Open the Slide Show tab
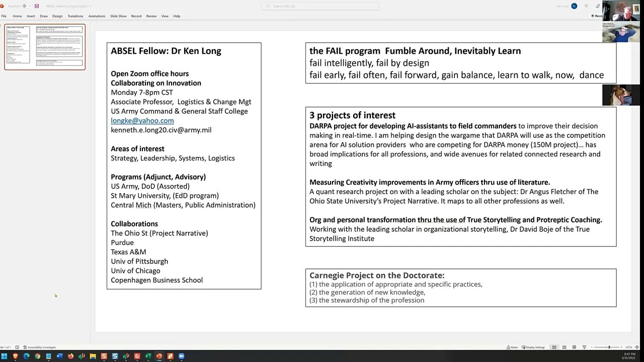The width and height of the screenshot is (644, 362). [x=118, y=16]
